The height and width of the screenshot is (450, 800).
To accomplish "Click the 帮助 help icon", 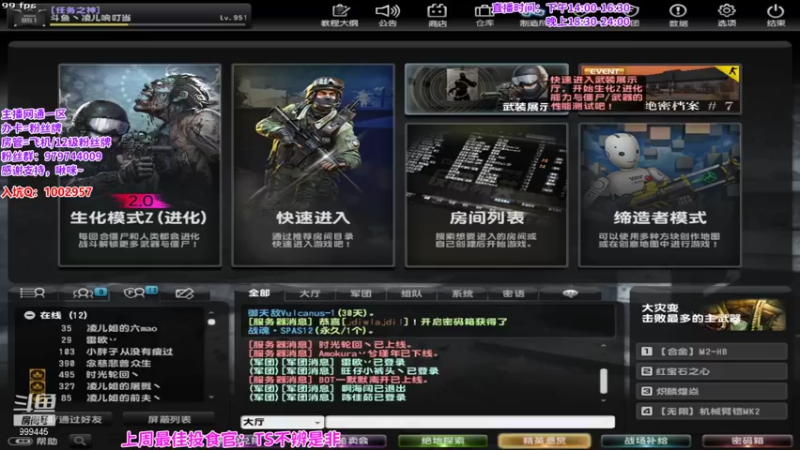I will 35,441.
